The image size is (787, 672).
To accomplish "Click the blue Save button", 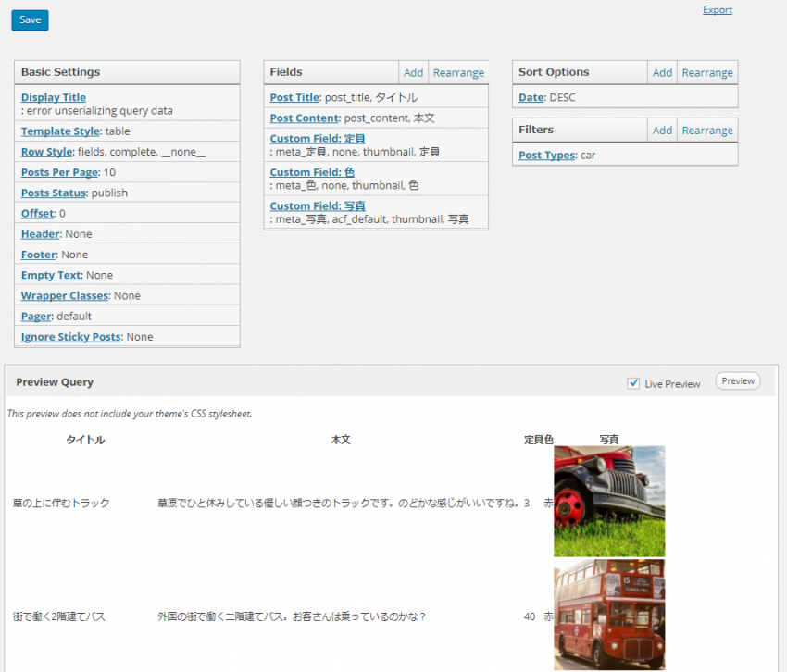I will (30, 20).
